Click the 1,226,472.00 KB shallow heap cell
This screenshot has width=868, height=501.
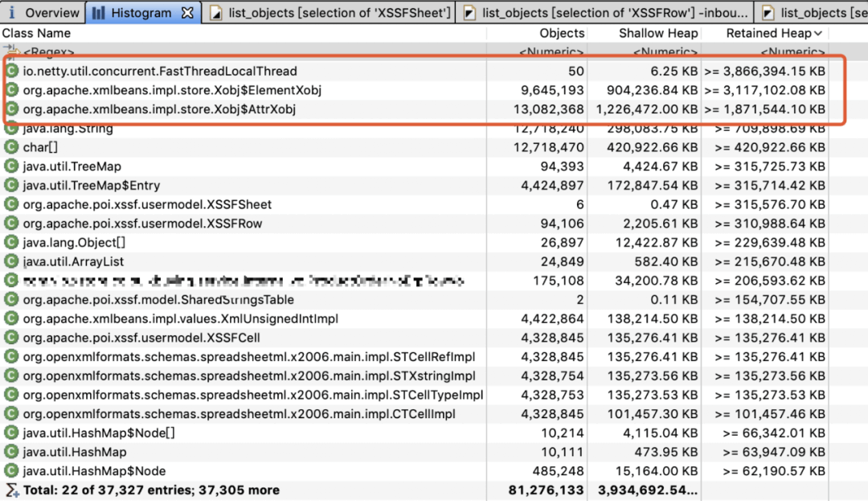tap(646, 109)
